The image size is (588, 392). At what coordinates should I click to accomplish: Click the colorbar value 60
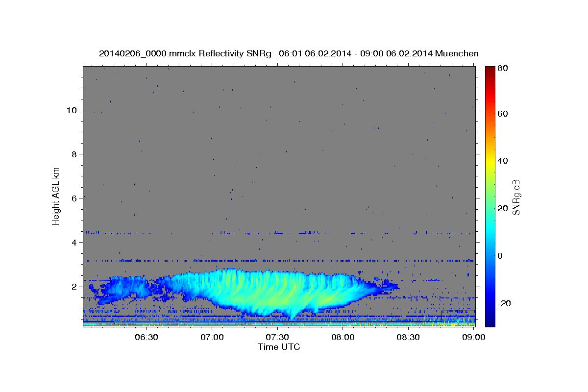click(504, 114)
